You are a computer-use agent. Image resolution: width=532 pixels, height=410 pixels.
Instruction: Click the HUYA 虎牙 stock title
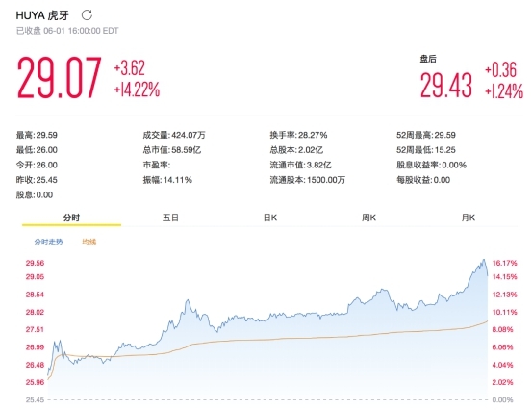42,15
